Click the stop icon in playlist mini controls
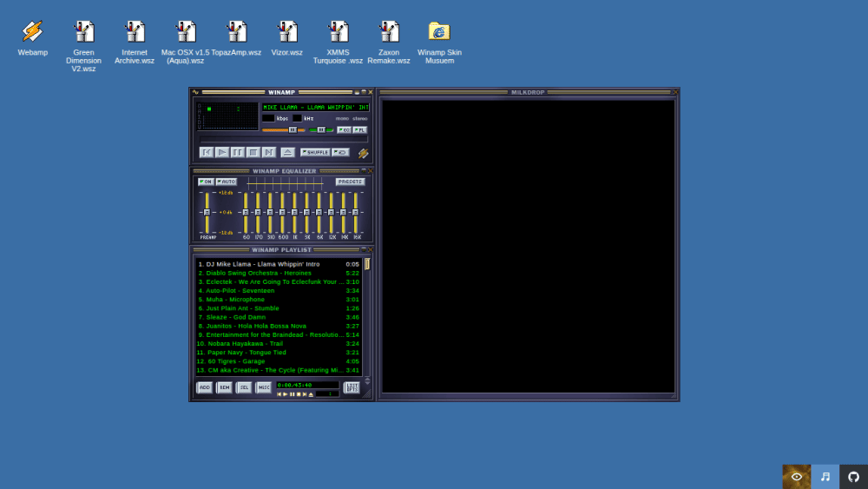 pyautogui.click(x=299, y=394)
